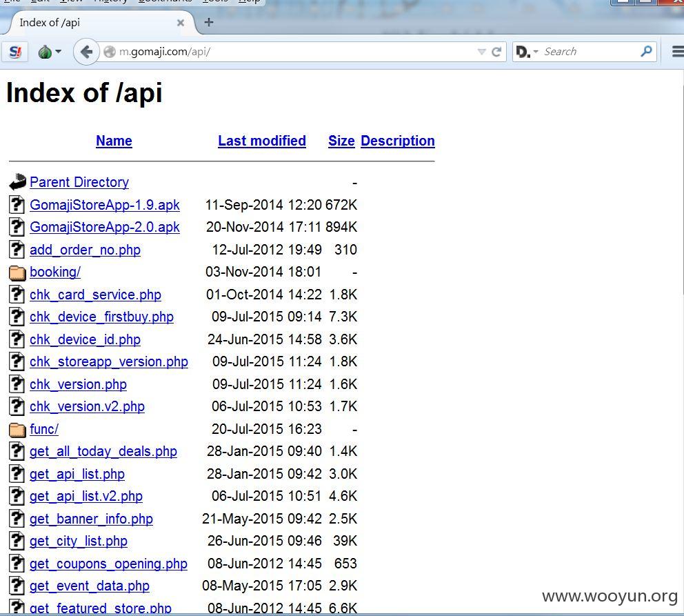Screen dimensions: 684x616
Task: Click file icon beside chk_version.v2.php
Action: 17,406
